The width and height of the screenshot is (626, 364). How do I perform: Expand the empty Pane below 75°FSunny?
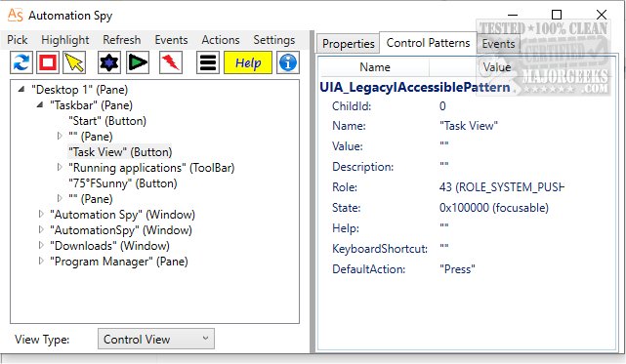tap(60, 198)
